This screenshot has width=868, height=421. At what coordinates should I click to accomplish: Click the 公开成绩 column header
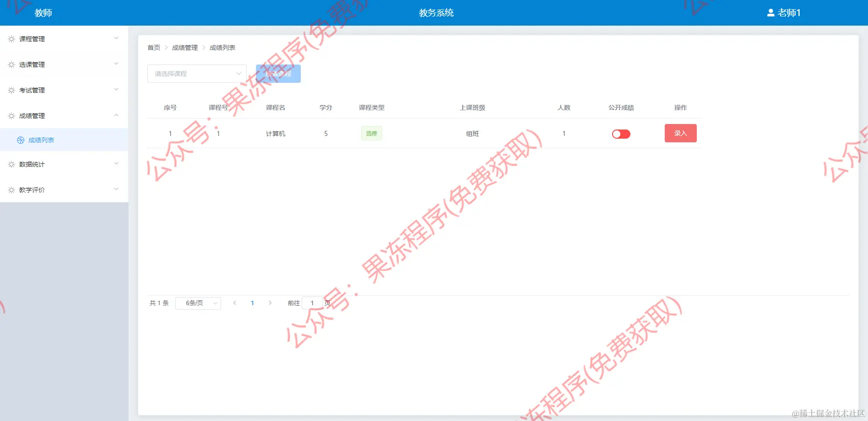point(621,108)
